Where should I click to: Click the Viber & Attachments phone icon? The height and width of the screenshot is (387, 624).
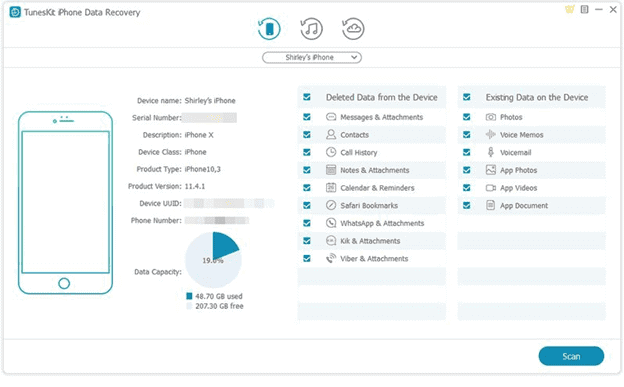331,258
